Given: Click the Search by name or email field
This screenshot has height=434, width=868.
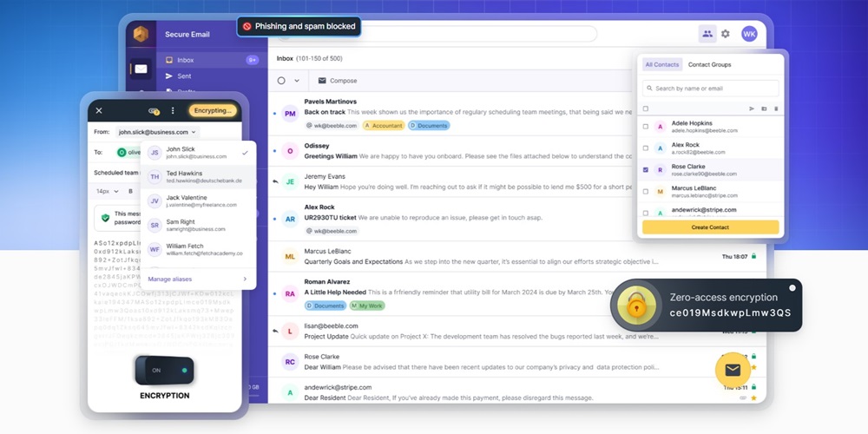Looking at the screenshot, I should point(710,89).
